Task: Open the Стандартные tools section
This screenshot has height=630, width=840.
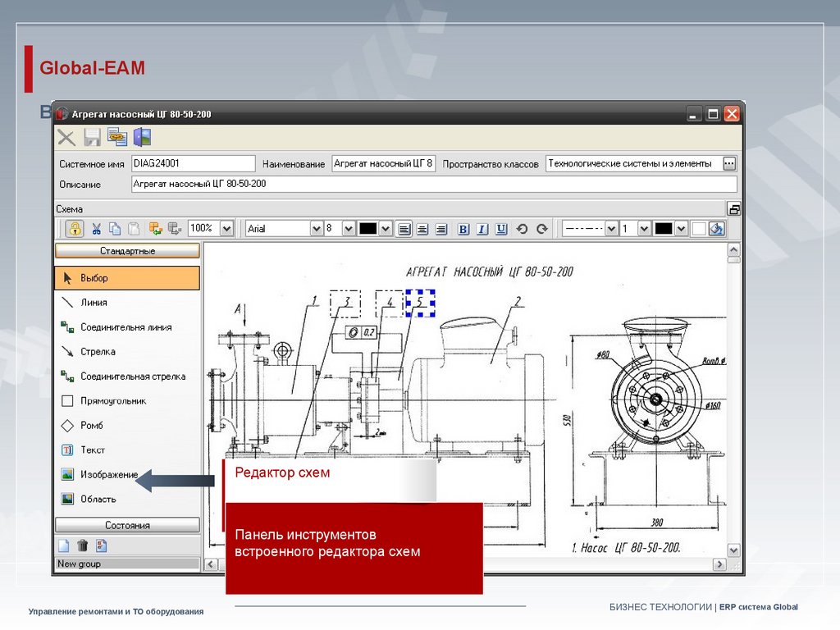Action: (x=127, y=251)
